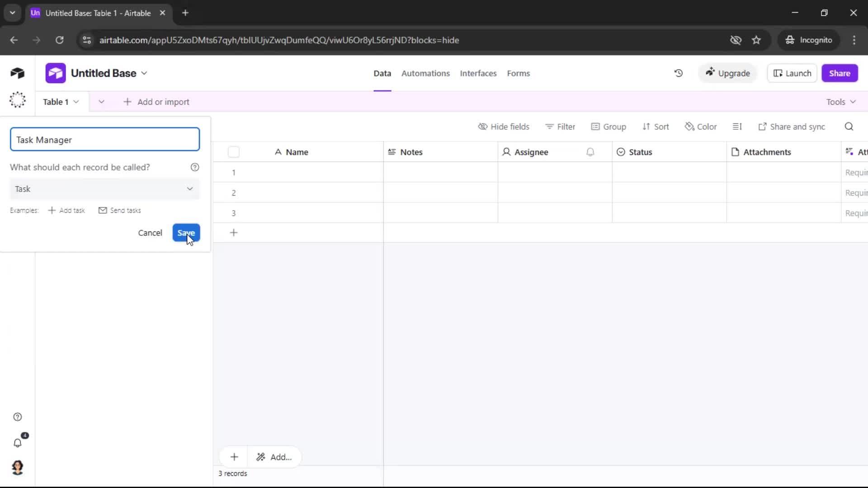Click the Task Manager table name field
This screenshot has width=868, height=488.
[x=104, y=139]
